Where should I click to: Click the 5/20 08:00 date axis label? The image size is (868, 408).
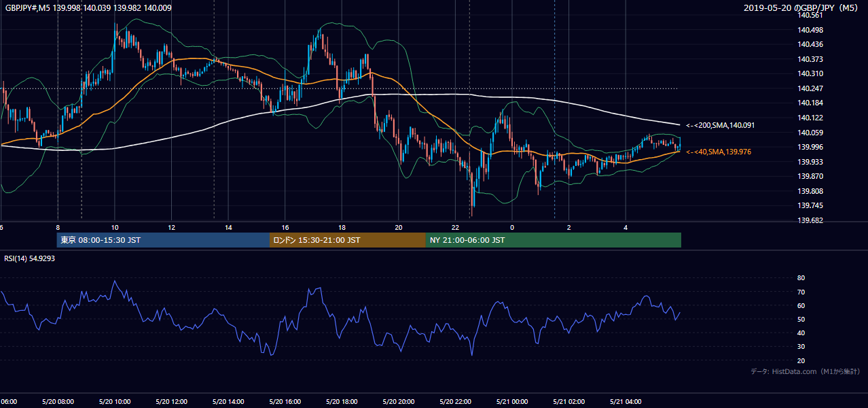[58, 402]
